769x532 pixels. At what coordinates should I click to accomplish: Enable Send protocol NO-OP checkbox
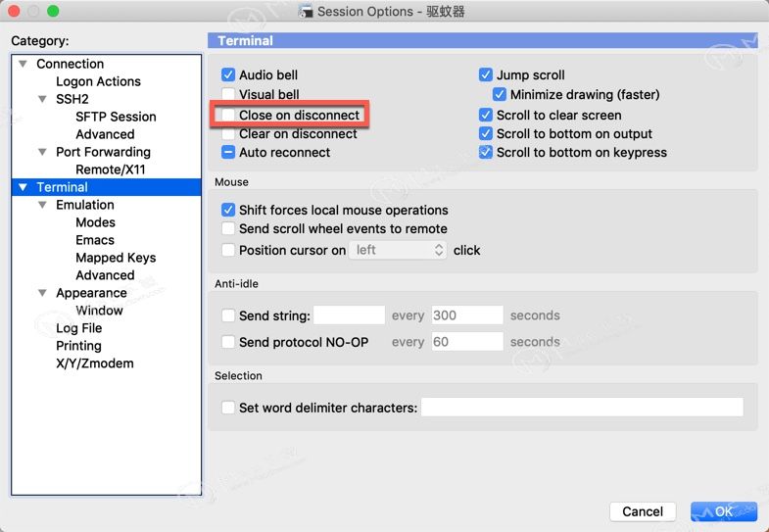click(x=228, y=342)
